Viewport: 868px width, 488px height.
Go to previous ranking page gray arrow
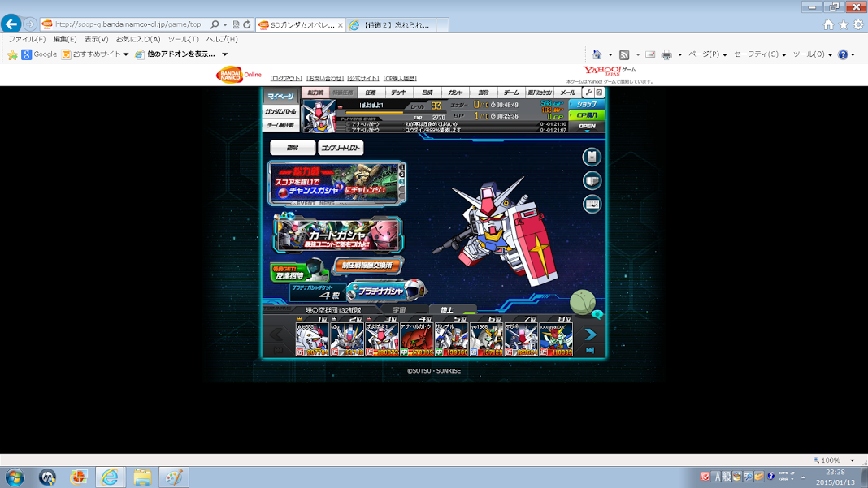point(276,335)
